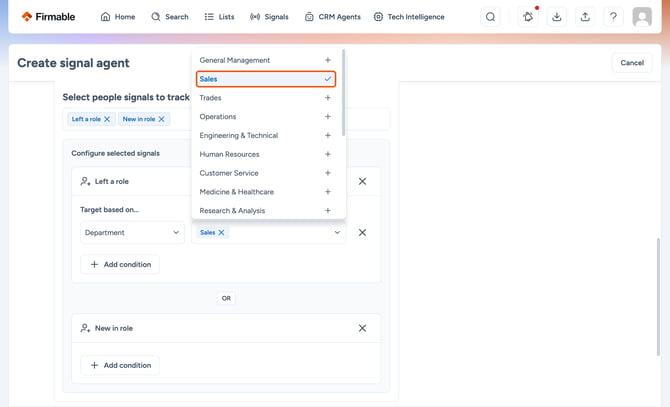Remove Sales tag from value field
670x407 pixels.
click(x=221, y=233)
